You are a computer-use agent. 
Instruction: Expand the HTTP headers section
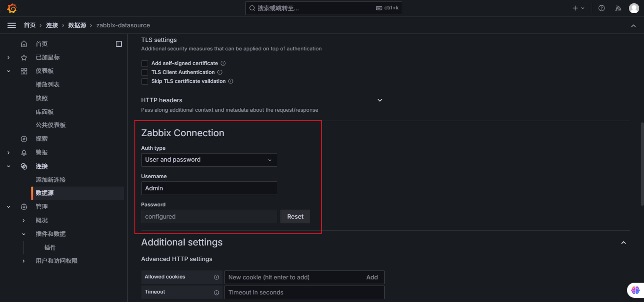point(380,100)
